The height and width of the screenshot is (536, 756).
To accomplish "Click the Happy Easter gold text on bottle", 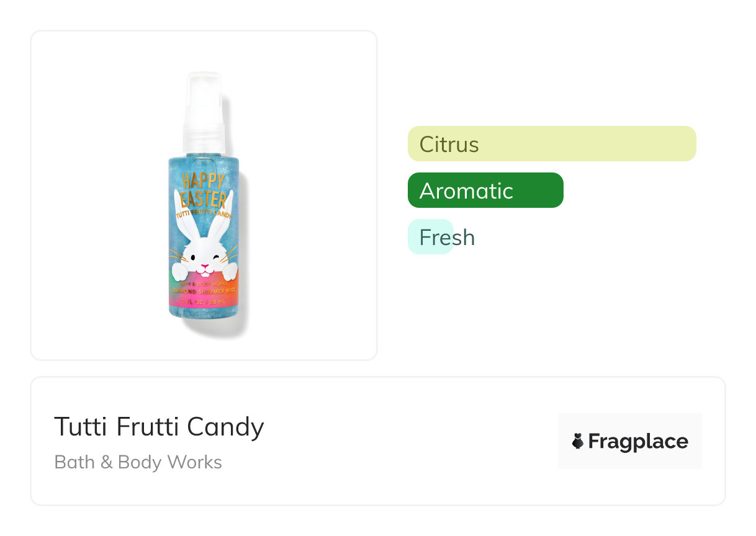I will (x=204, y=190).
